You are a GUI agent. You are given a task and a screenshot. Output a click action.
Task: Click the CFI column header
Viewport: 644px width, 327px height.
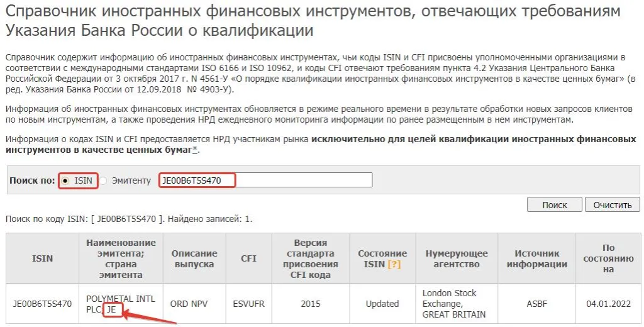(249, 258)
